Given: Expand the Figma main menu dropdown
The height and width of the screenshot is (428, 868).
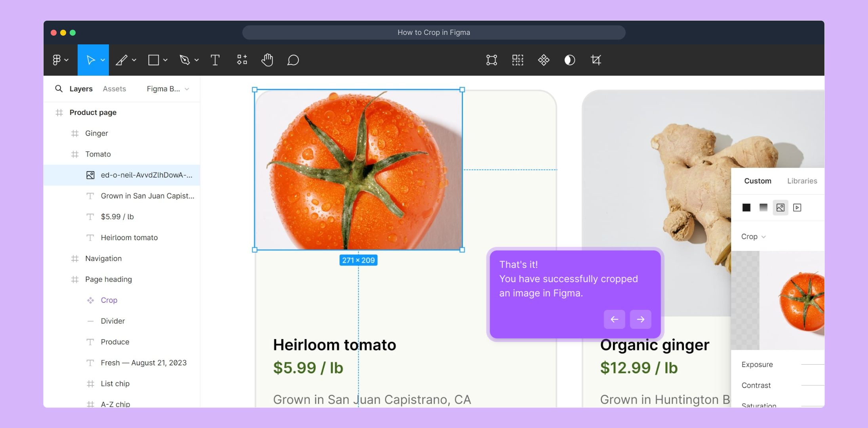Looking at the screenshot, I should point(60,60).
